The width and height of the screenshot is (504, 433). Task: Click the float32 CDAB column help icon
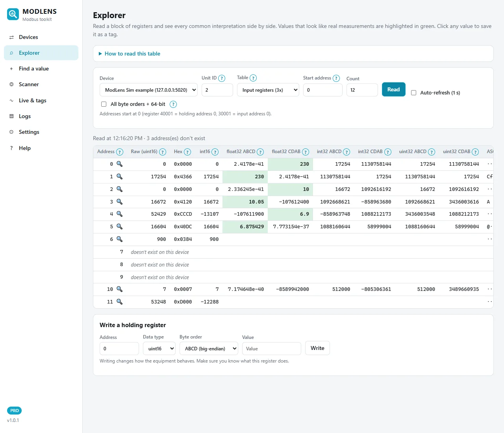[x=306, y=152]
